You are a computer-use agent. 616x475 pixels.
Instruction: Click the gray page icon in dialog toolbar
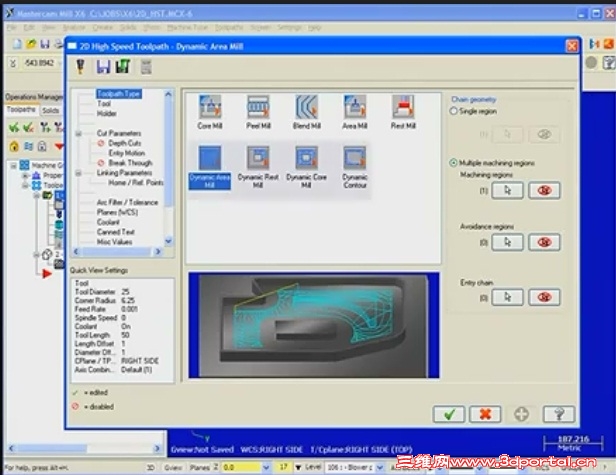tap(146, 67)
